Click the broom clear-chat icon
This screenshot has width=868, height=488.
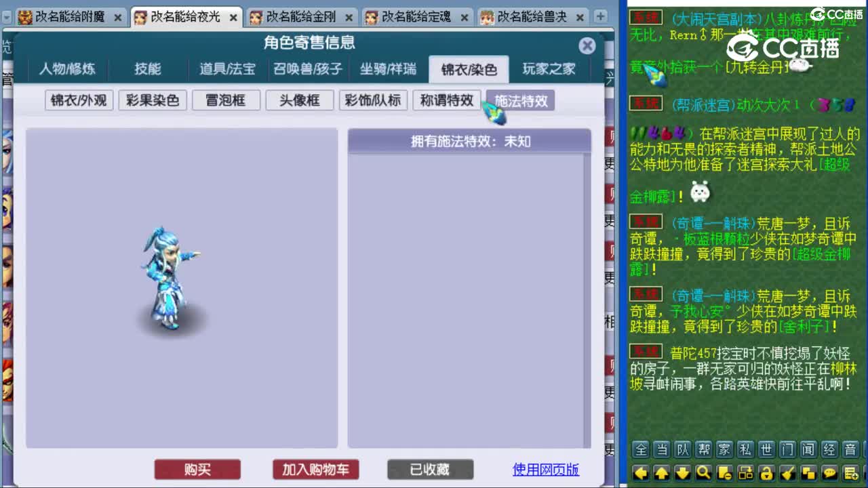[787, 472]
